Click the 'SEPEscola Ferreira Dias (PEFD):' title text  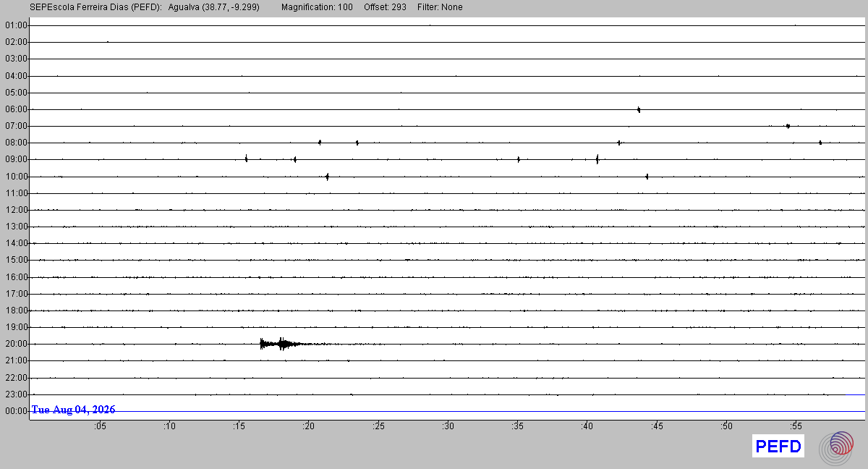96,7
